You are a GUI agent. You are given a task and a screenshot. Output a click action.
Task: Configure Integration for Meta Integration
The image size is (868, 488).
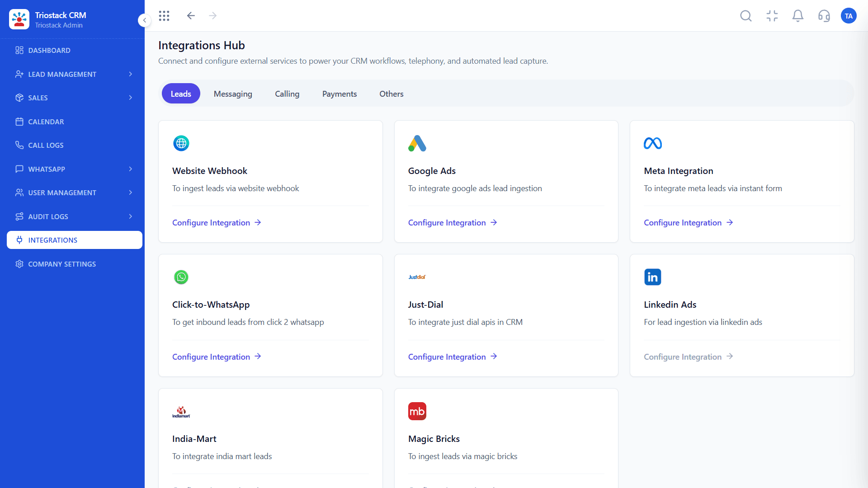click(x=688, y=223)
